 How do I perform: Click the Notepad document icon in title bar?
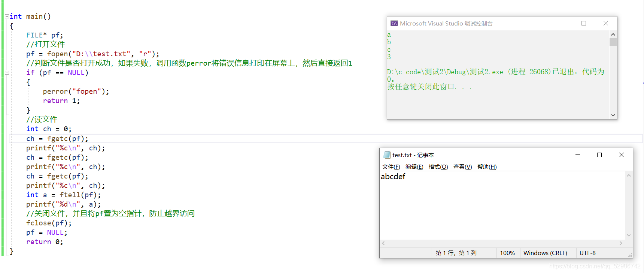387,155
